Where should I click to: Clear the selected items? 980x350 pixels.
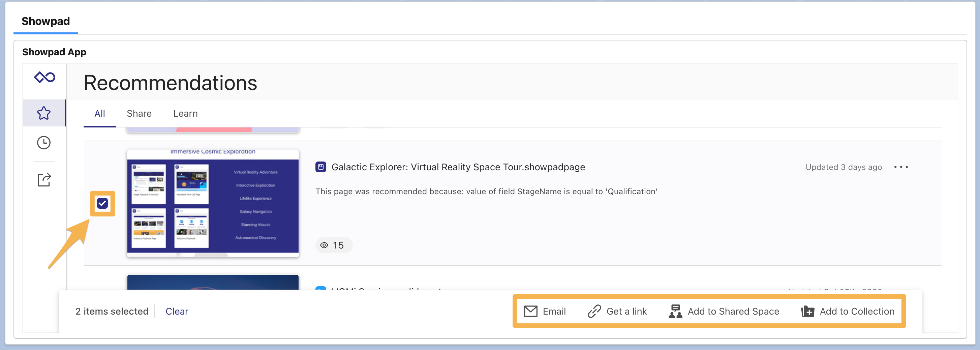pos(177,311)
